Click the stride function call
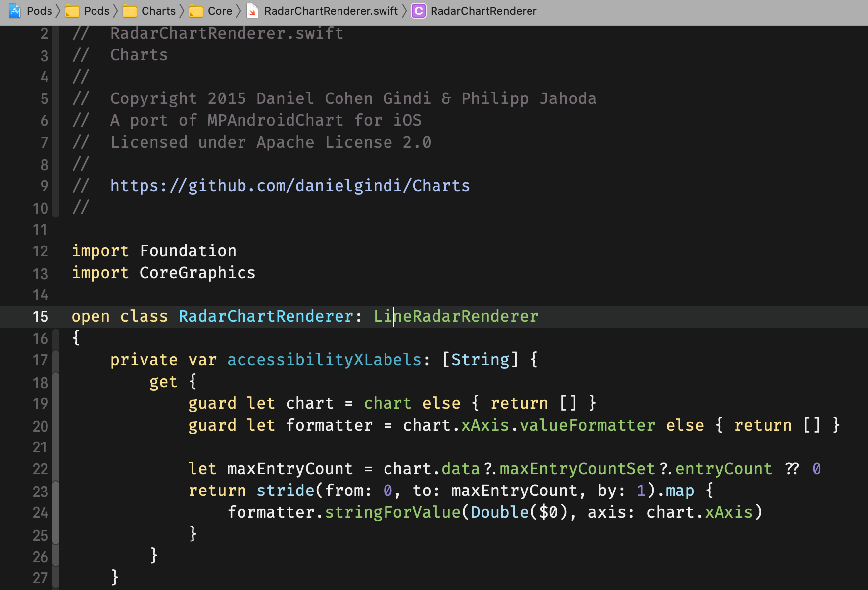The image size is (868, 590). click(x=286, y=491)
